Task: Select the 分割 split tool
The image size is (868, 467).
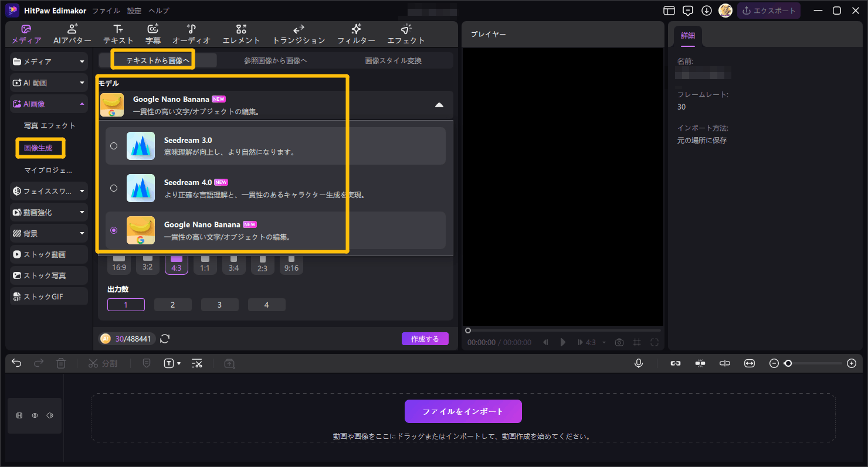Action: tap(103, 363)
